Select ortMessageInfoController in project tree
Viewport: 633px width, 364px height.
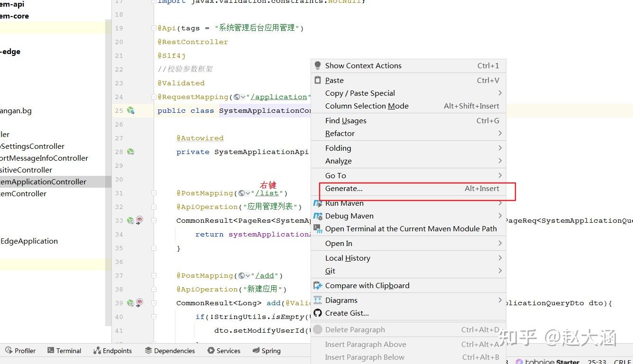point(44,158)
